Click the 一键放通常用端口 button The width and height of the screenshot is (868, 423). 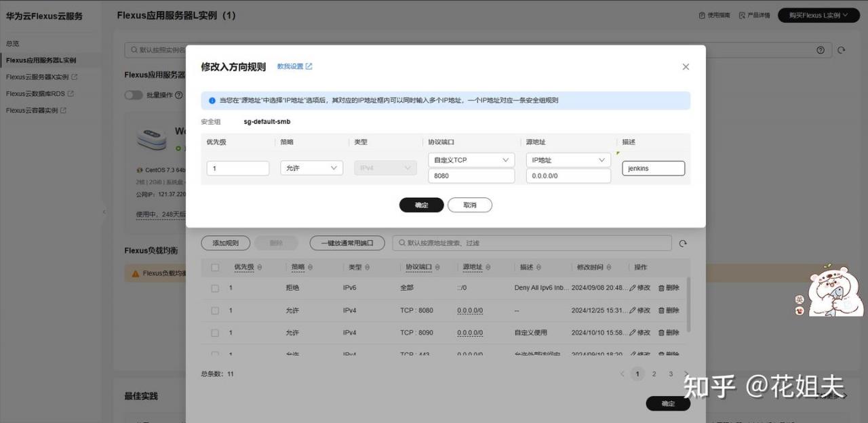point(347,243)
